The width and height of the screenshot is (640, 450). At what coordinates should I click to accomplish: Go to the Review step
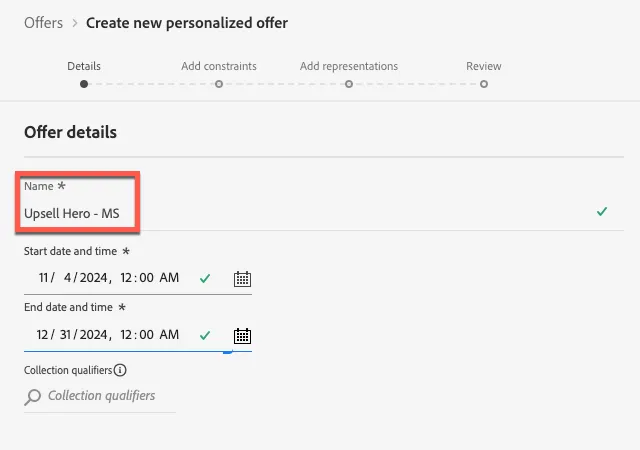pos(484,66)
